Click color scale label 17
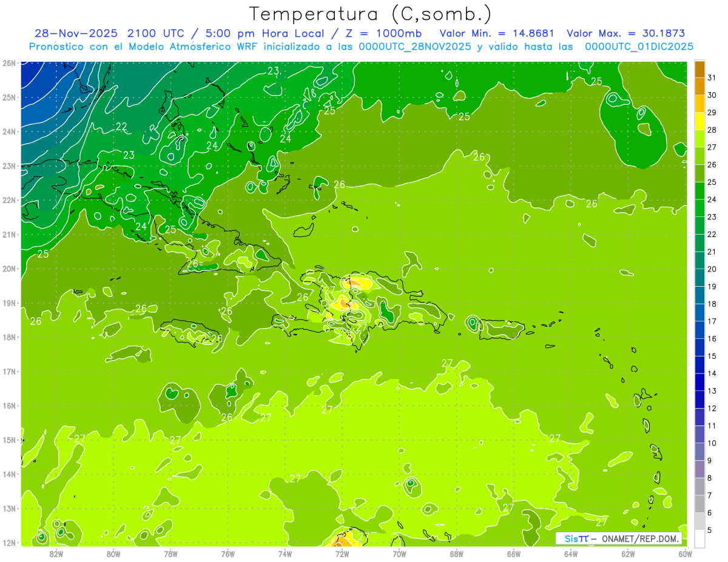Image resolution: width=728 pixels, height=562 pixels. pyautogui.click(x=712, y=321)
